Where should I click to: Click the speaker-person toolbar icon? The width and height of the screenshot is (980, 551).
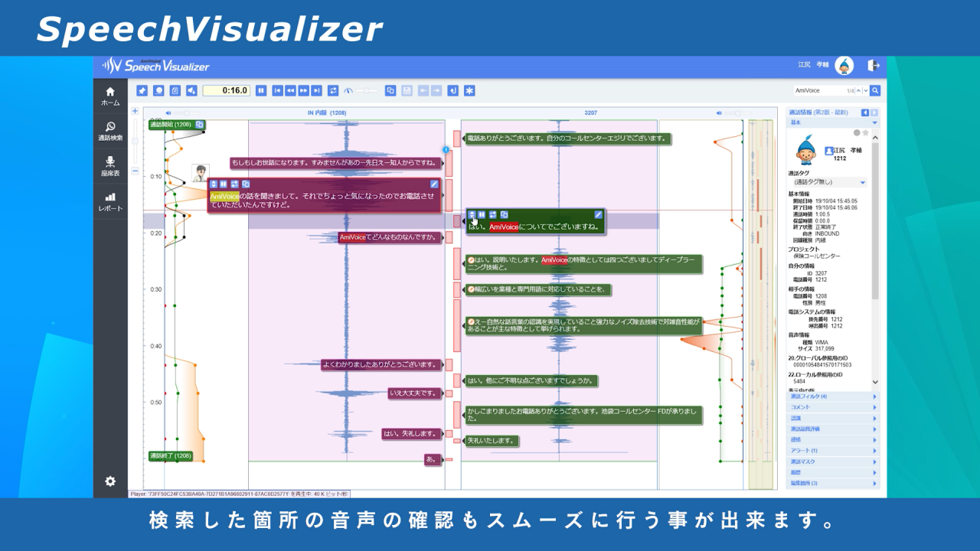158,90
